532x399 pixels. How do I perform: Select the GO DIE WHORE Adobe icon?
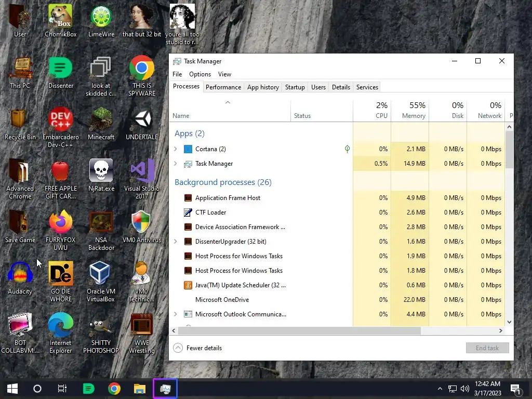coord(60,282)
